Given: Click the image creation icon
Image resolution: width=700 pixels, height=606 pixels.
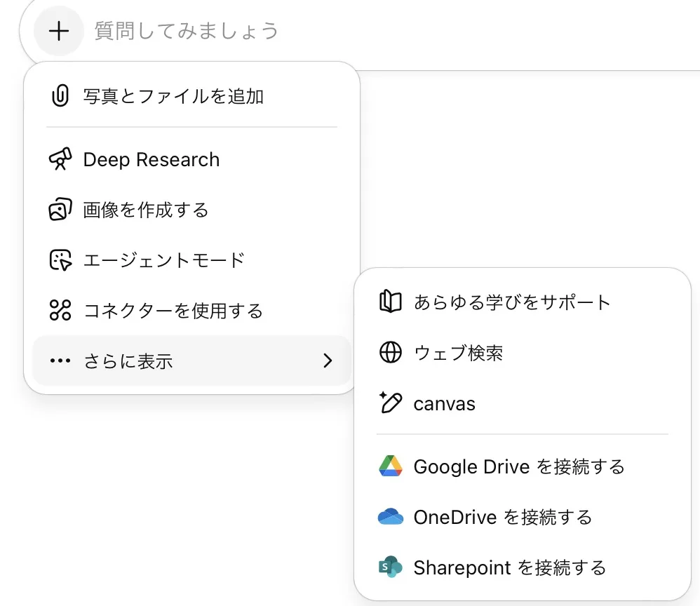Looking at the screenshot, I should [x=60, y=210].
